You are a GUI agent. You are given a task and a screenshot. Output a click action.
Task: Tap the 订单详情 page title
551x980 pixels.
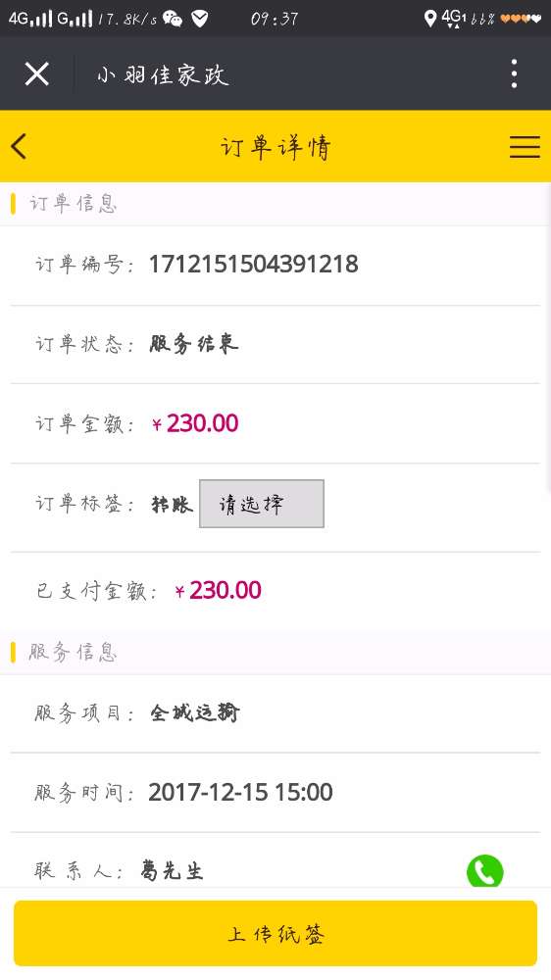click(275, 148)
